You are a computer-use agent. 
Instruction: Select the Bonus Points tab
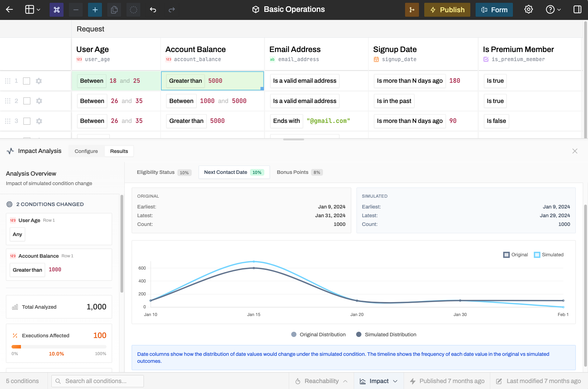pos(299,172)
